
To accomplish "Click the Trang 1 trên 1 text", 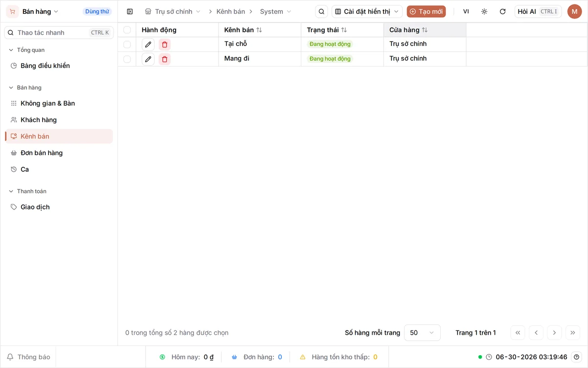I will (x=475, y=333).
